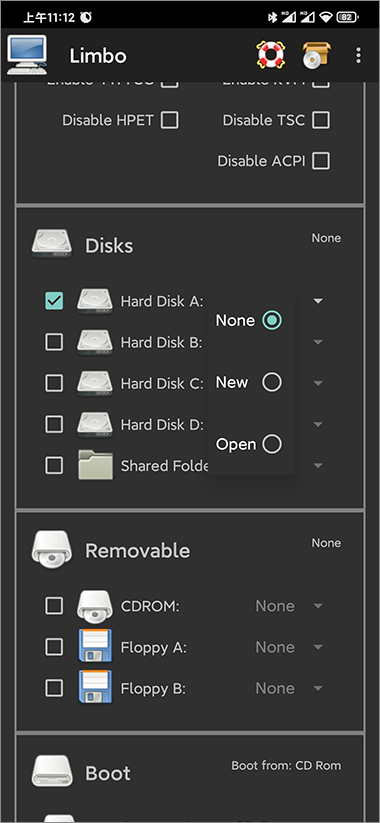Tap the Wi-Fi status bar icon
This screenshot has height=823, width=380.
(x=325, y=17)
